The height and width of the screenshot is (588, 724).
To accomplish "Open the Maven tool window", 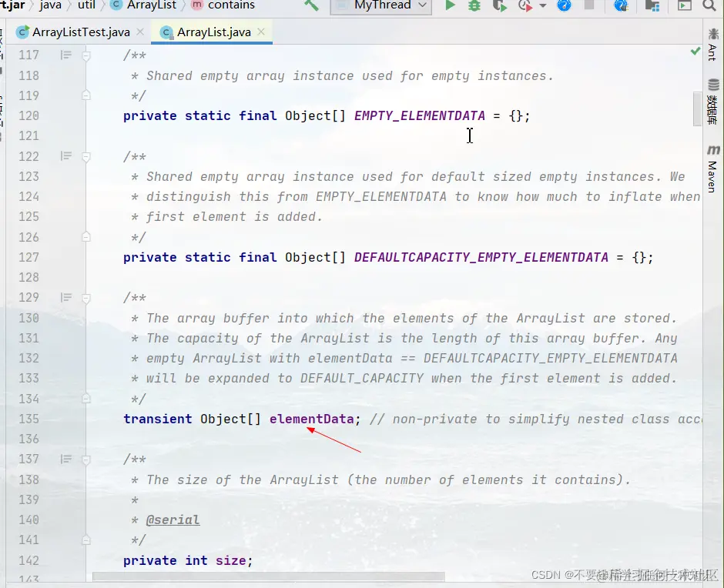I will click(x=713, y=169).
